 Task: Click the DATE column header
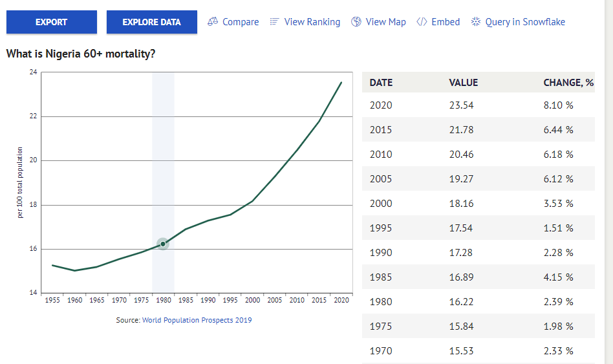click(x=381, y=83)
